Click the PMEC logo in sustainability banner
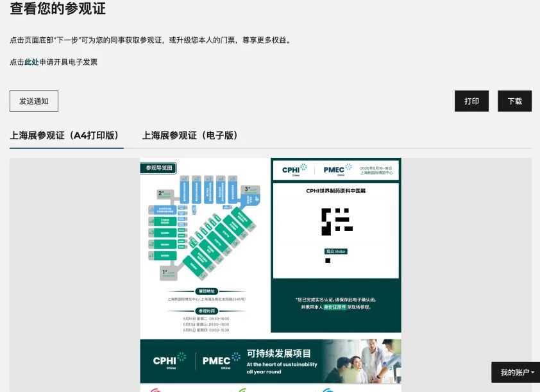The image size is (540, 392). [217, 361]
